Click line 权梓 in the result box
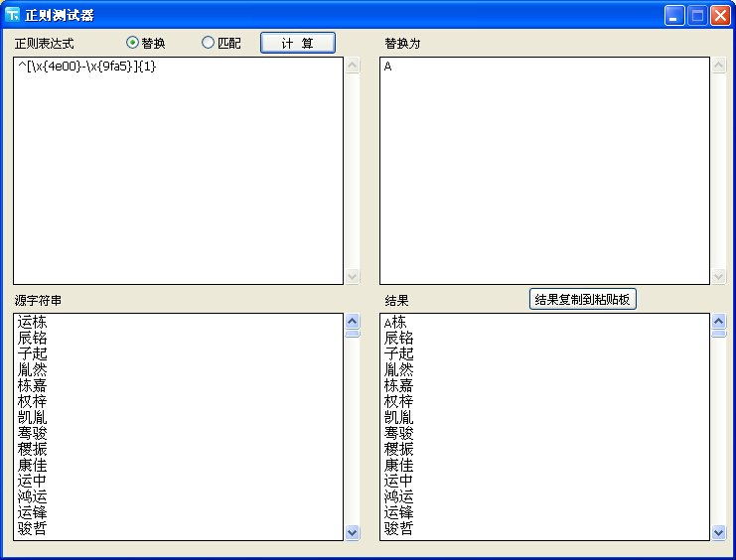 click(x=399, y=402)
